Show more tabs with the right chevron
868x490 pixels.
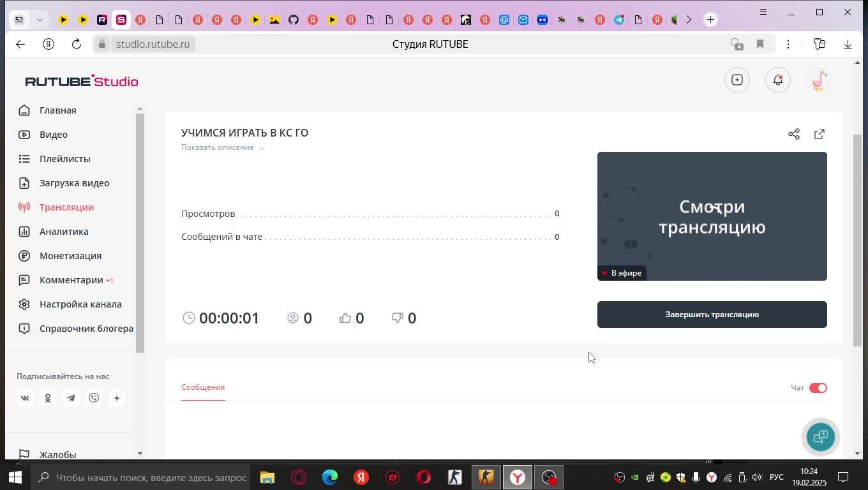point(689,20)
